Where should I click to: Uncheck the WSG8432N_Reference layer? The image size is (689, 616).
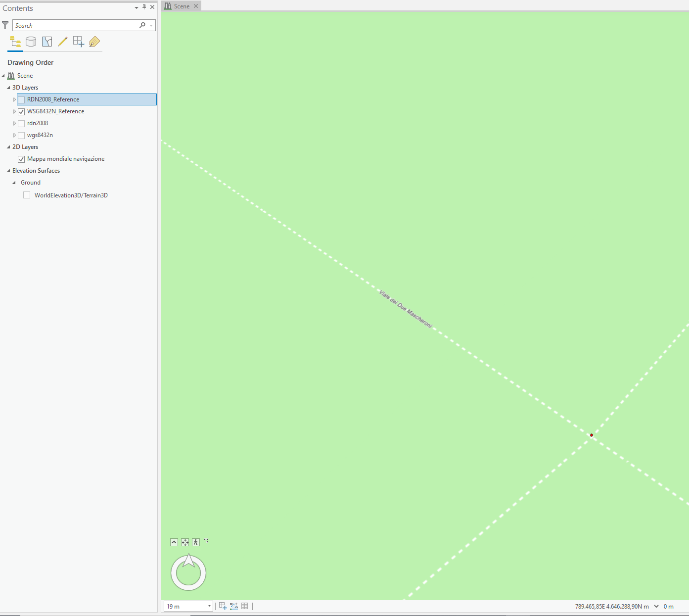(x=21, y=112)
